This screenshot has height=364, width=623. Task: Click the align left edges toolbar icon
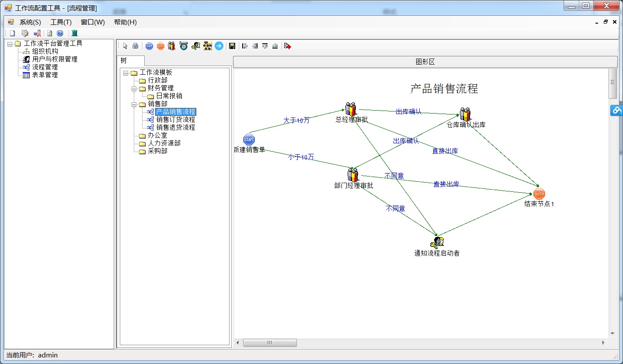click(x=244, y=46)
